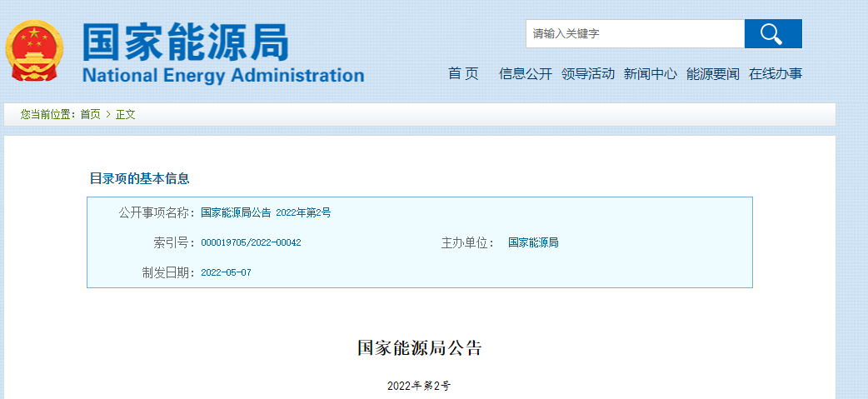
Task: Click the large 国家能源局 header title
Action: coord(186,42)
